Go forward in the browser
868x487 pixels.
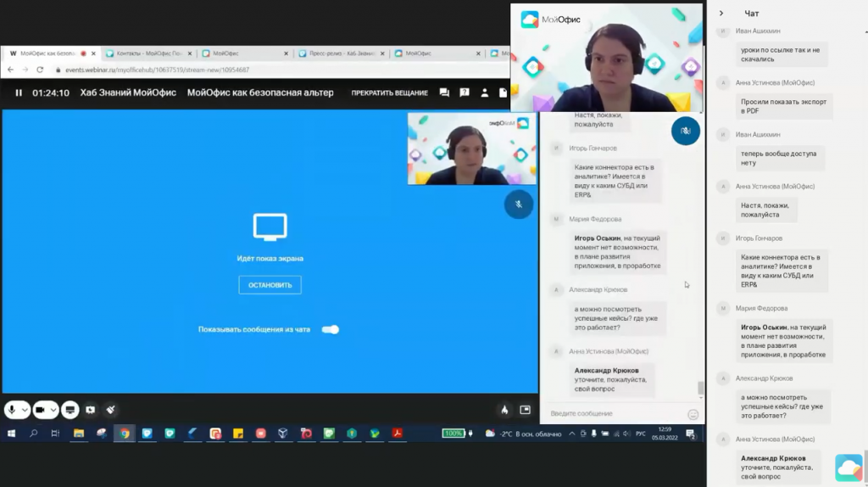[25, 70]
